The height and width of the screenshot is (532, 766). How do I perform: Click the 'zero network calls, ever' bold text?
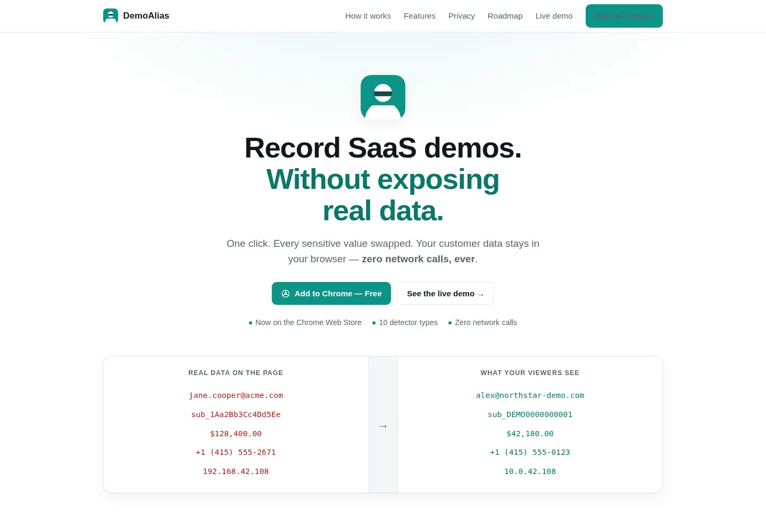coord(418,259)
